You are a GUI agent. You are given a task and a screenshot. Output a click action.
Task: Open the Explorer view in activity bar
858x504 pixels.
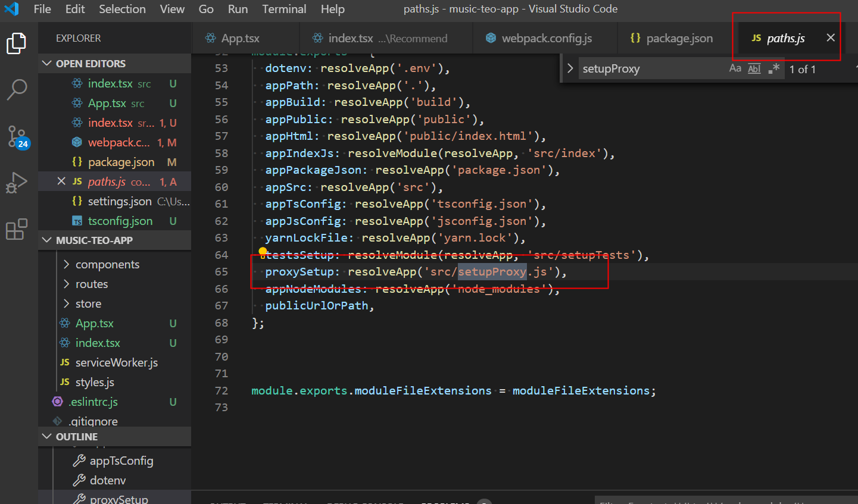pos(17,43)
